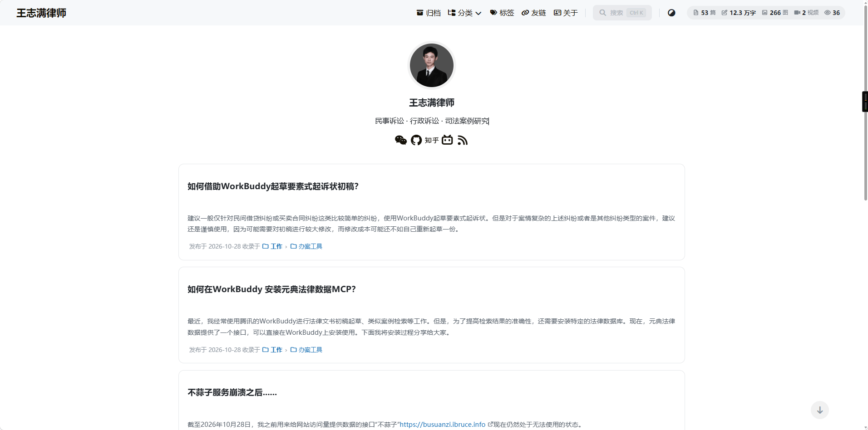Focus the 搜索 search field

point(622,13)
